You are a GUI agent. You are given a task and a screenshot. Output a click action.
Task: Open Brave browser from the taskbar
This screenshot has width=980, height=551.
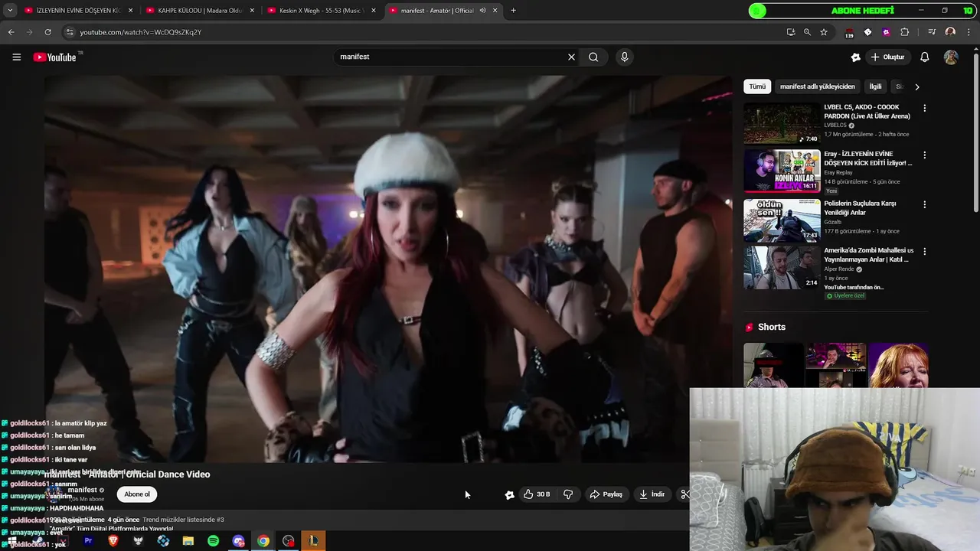(113, 541)
